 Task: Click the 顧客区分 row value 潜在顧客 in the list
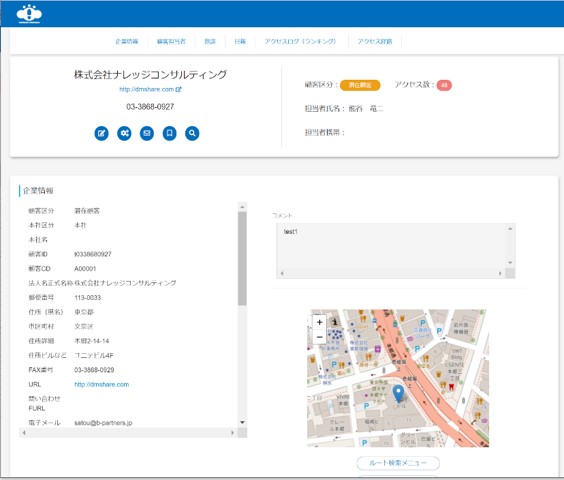click(x=87, y=211)
